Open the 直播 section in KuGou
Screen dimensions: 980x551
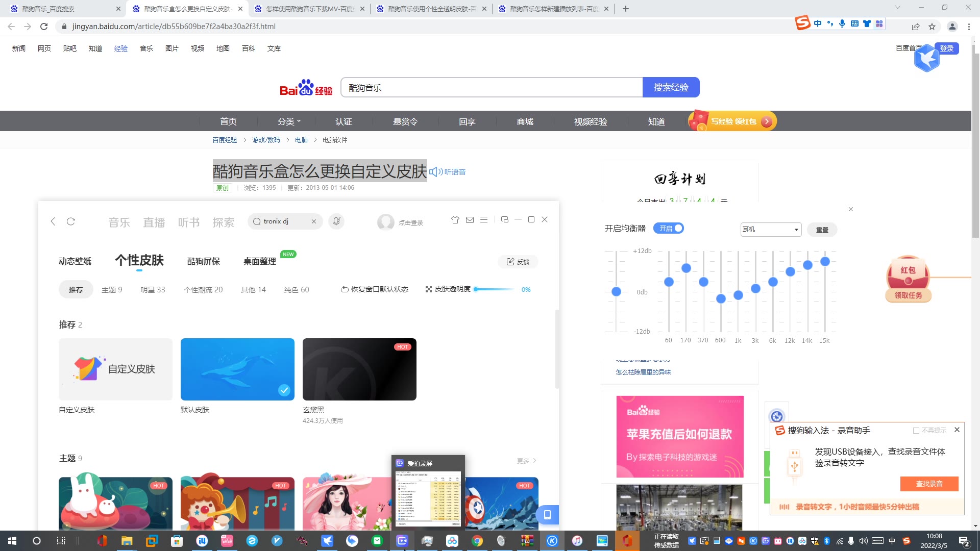(154, 222)
